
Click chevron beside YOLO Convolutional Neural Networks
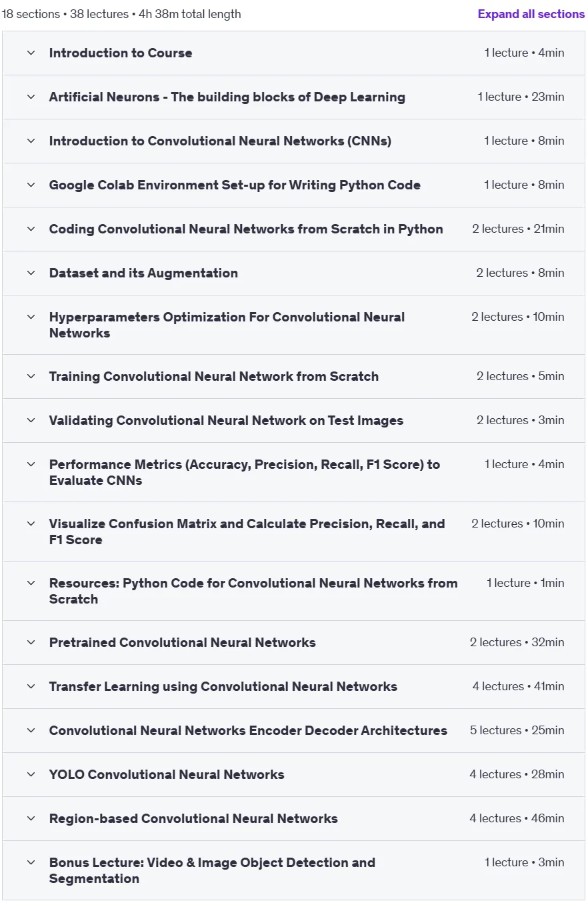pos(31,774)
